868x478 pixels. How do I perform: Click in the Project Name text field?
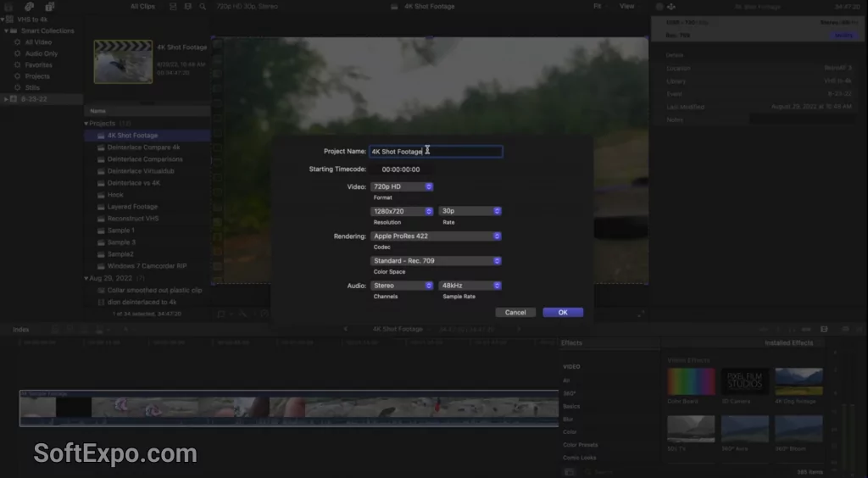436,152
